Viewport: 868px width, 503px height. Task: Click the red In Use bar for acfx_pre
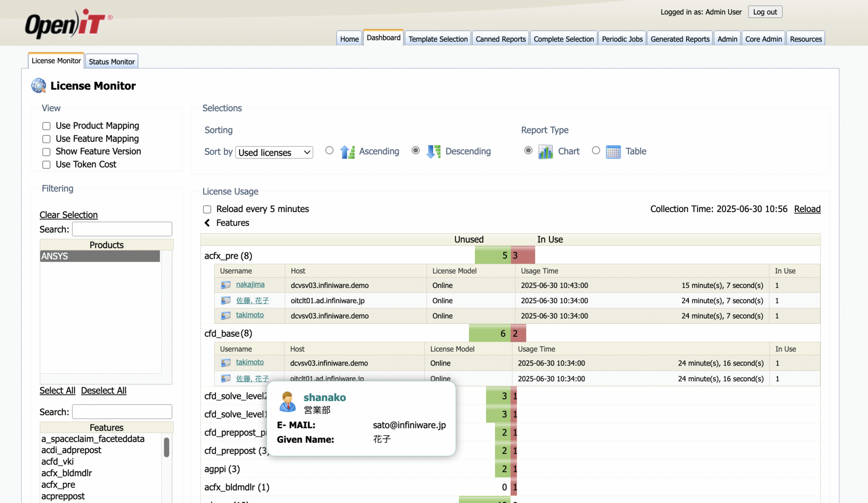pyautogui.click(x=524, y=255)
